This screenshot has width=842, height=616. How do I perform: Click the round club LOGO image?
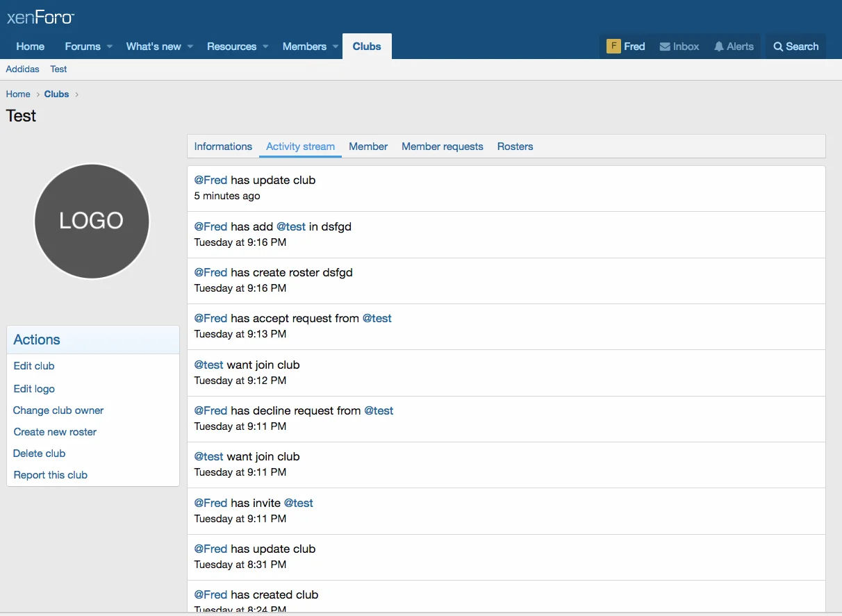tap(92, 221)
